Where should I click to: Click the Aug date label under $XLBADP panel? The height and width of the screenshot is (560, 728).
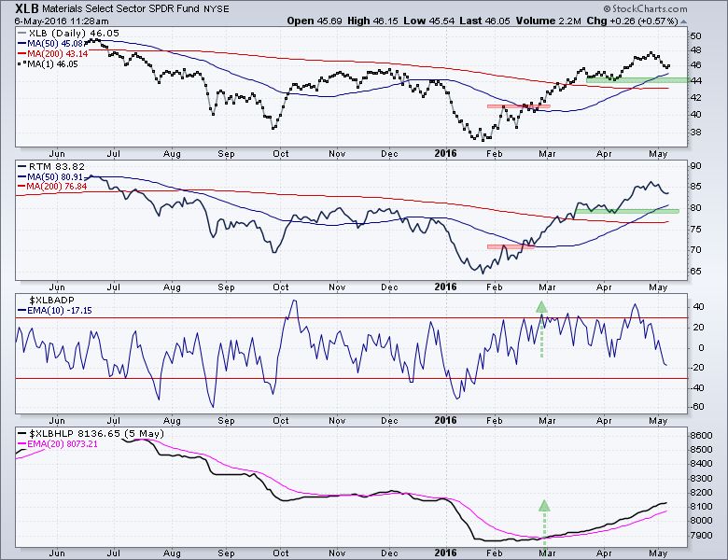[x=172, y=421]
